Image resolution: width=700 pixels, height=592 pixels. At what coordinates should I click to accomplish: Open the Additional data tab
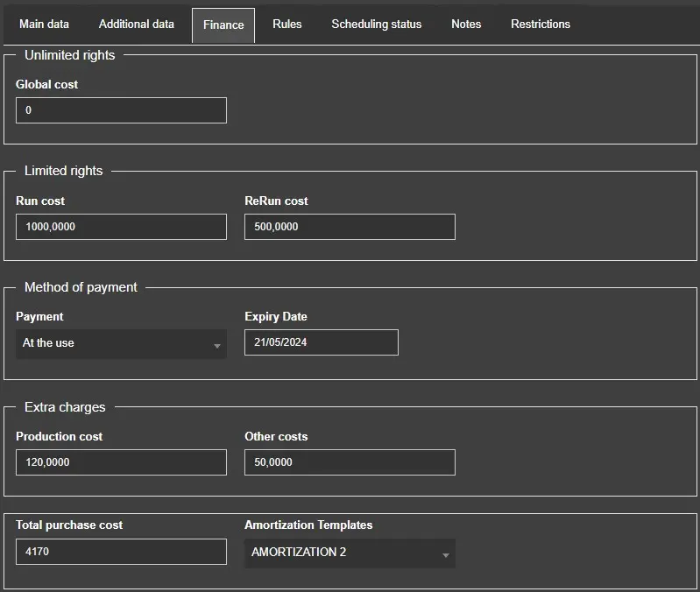[x=136, y=25]
